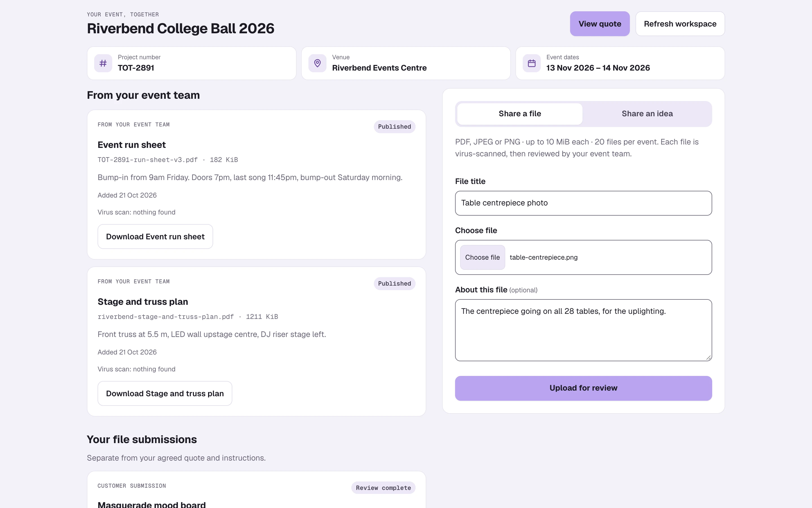Click into the About this file textarea
The width and height of the screenshot is (812, 508).
click(x=584, y=330)
